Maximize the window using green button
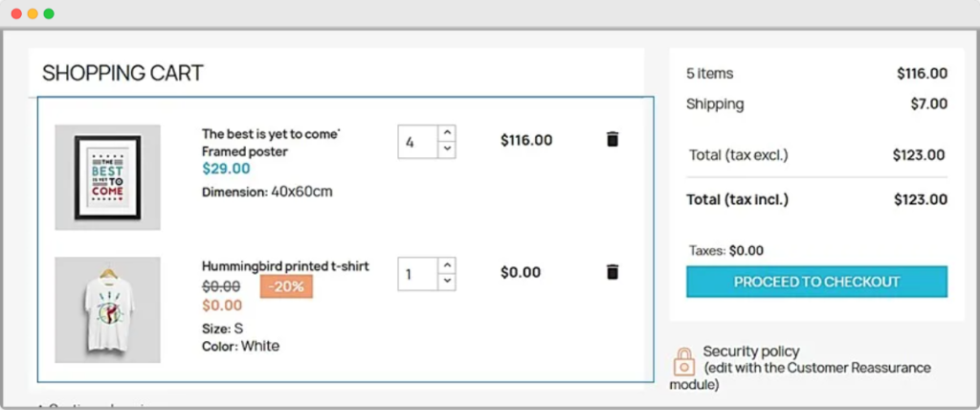Viewport: 980px width, 410px height. [x=49, y=14]
